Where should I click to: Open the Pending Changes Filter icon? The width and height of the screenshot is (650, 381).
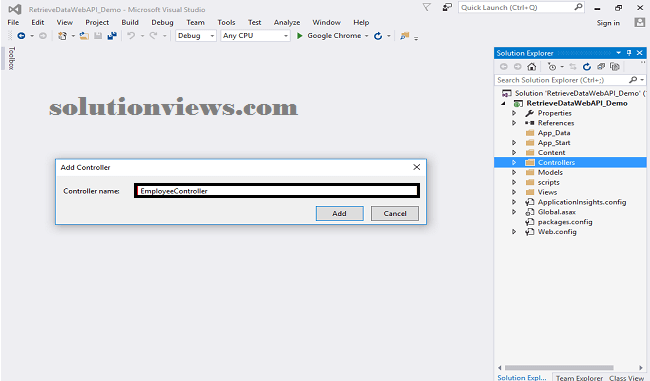coord(552,66)
